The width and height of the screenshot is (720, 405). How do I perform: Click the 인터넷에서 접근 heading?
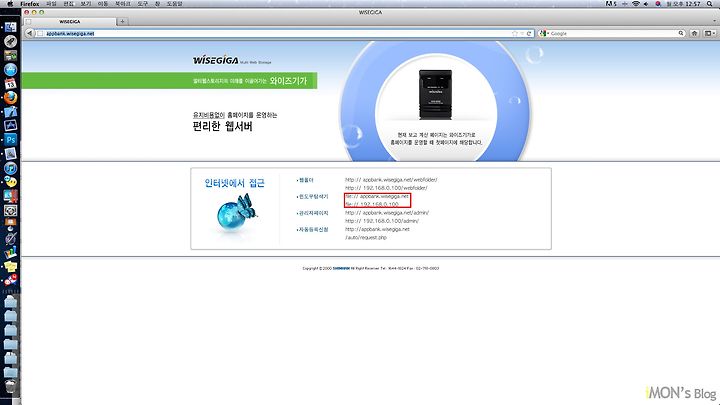(234, 183)
